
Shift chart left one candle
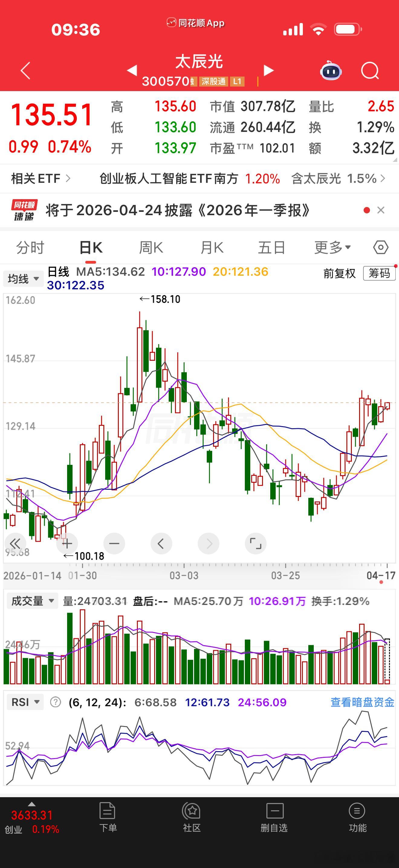point(161,543)
